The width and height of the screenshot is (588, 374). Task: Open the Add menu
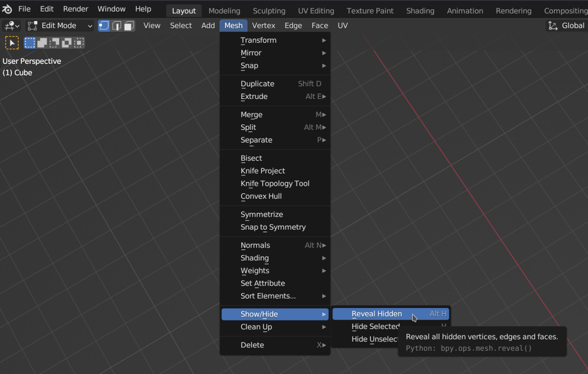click(208, 26)
